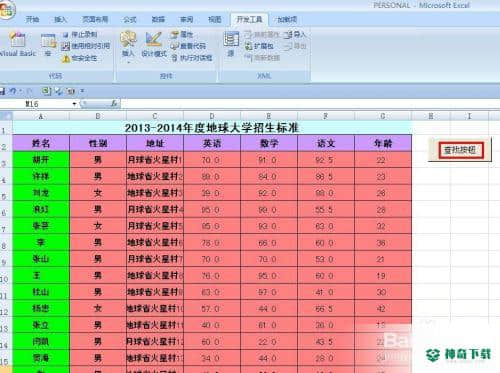Select the 语文 header cell
This screenshot has width=500, height=373.
[x=326, y=143]
